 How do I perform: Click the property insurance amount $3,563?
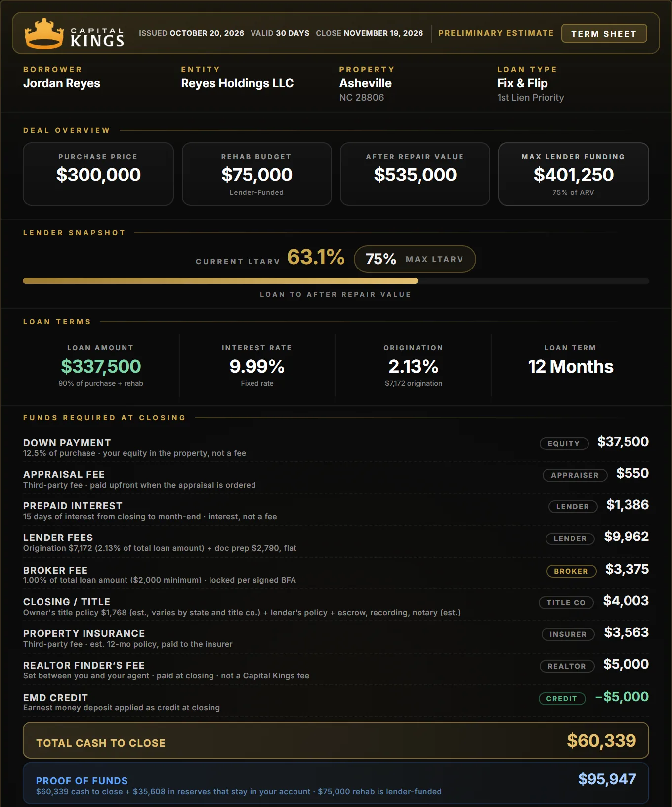627,632
